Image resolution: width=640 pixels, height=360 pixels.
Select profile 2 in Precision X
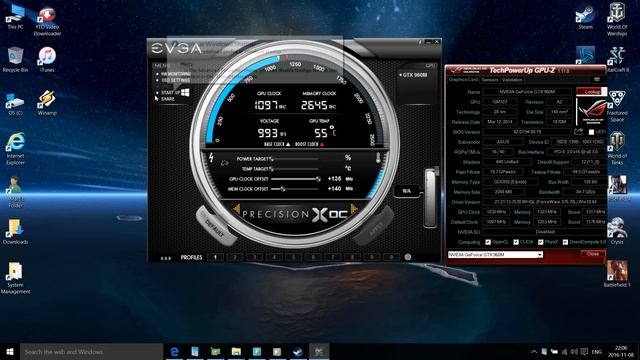(x=235, y=257)
